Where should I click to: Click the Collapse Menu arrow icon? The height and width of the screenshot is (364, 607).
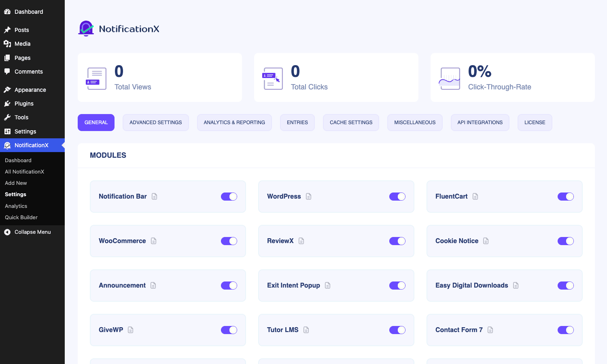coord(7,232)
